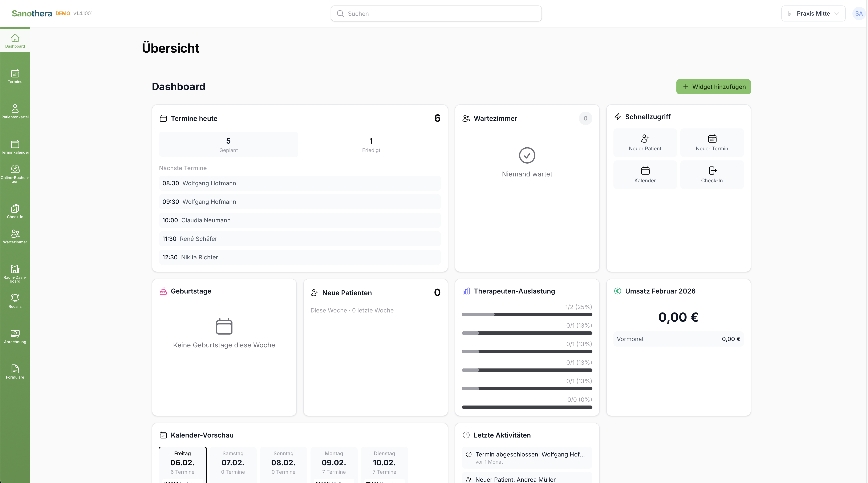The width and height of the screenshot is (868, 483).
Task: Open the 11:30 René Schäfer appointment
Action: tap(300, 239)
